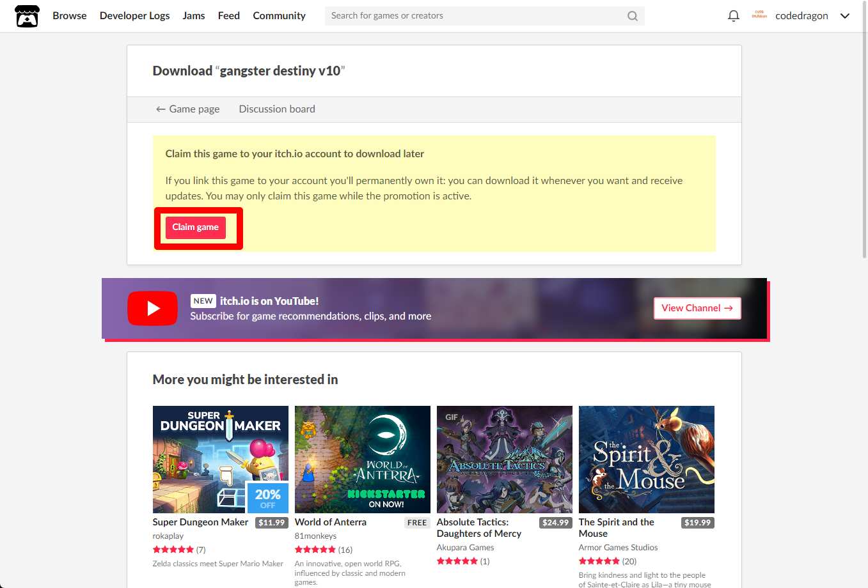Open 81monkeys creator page
This screenshot has width=868, height=588.
(315, 536)
